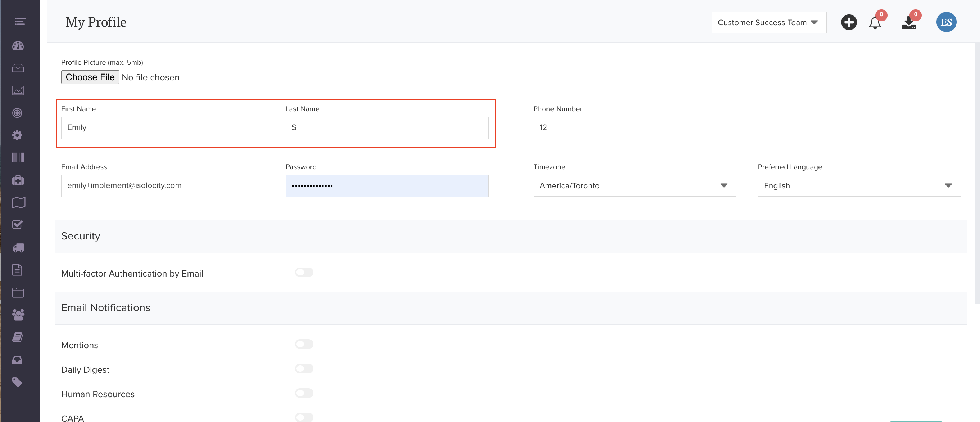Image resolution: width=980 pixels, height=422 pixels.
Task: Click the notification bell icon
Action: (x=875, y=23)
